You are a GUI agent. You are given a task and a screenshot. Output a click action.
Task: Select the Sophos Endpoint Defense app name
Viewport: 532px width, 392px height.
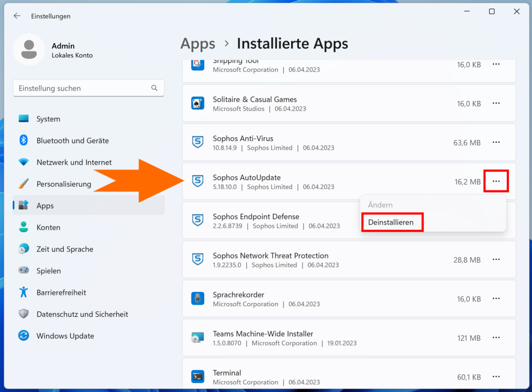point(256,217)
